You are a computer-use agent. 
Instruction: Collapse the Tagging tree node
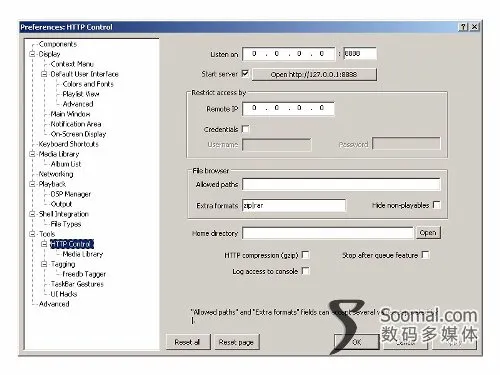point(44,264)
